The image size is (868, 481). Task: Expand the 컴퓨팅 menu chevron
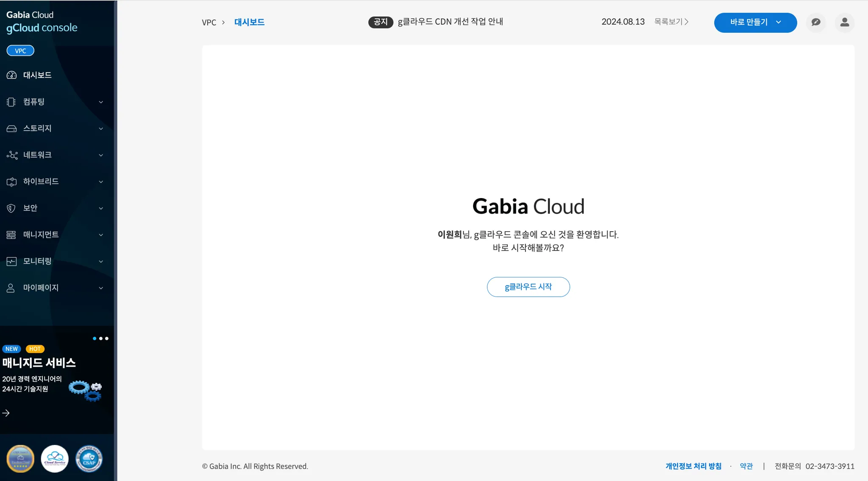point(101,102)
